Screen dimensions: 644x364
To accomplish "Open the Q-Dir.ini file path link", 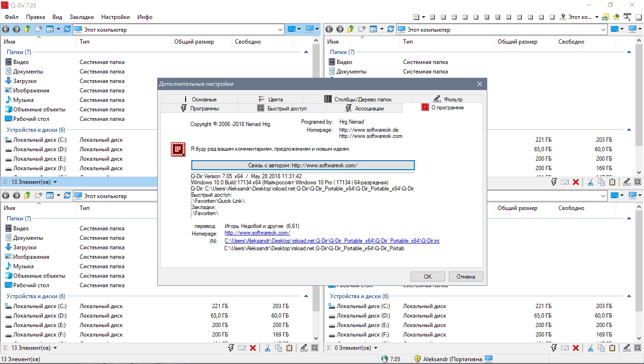I will coord(332,241).
